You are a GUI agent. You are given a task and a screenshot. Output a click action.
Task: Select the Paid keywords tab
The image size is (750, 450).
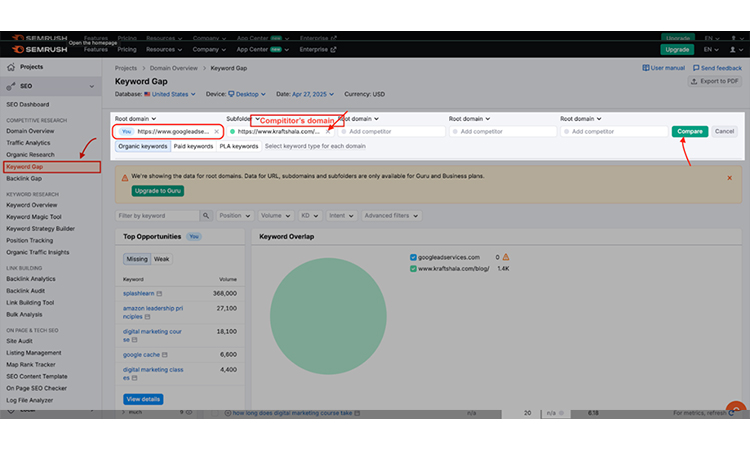click(x=193, y=146)
